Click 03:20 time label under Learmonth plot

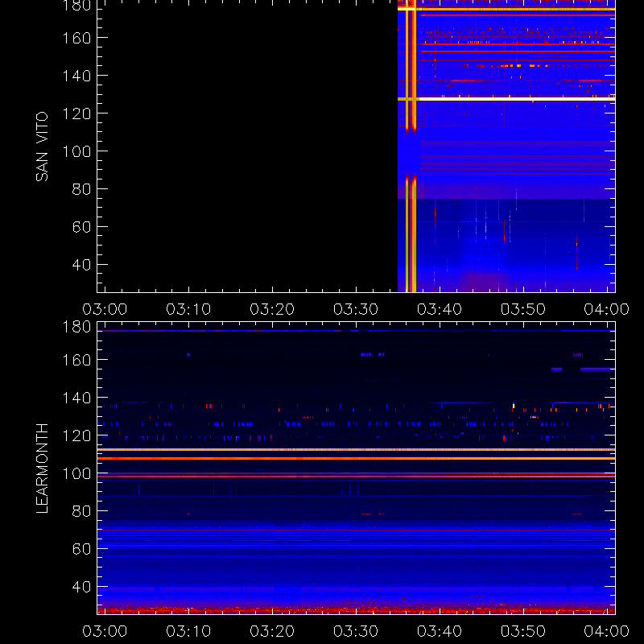click(272, 631)
